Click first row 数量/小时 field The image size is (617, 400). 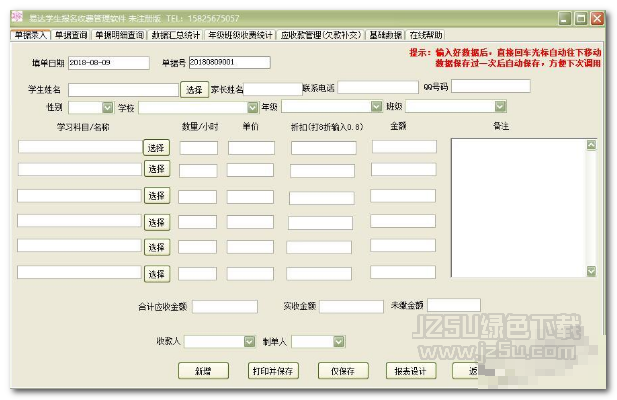tap(199, 148)
